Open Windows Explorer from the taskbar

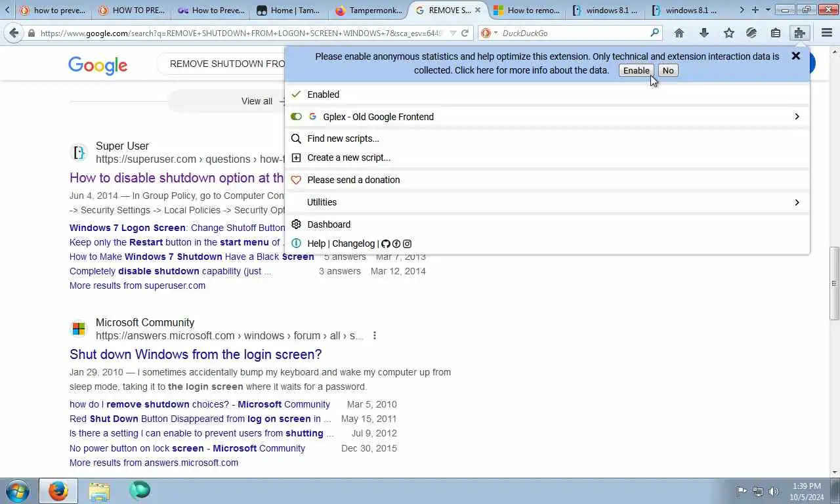tap(99, 491)
